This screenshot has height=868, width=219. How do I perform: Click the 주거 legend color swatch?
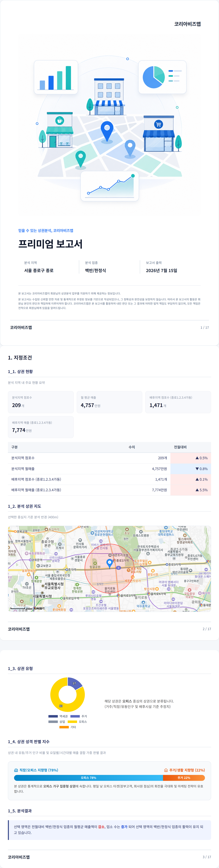pyautogui.click(x=75, y=716)
